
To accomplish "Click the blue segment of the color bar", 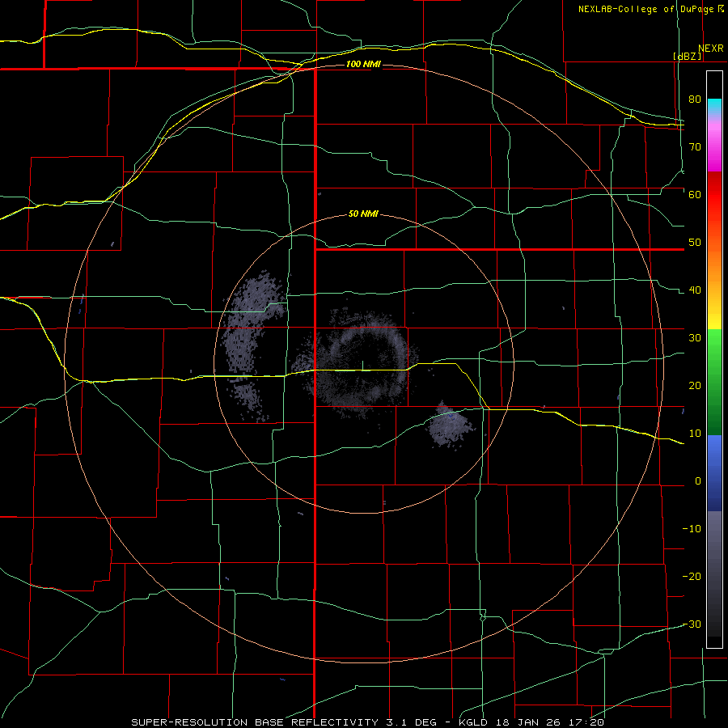I will tap(714, 473).
